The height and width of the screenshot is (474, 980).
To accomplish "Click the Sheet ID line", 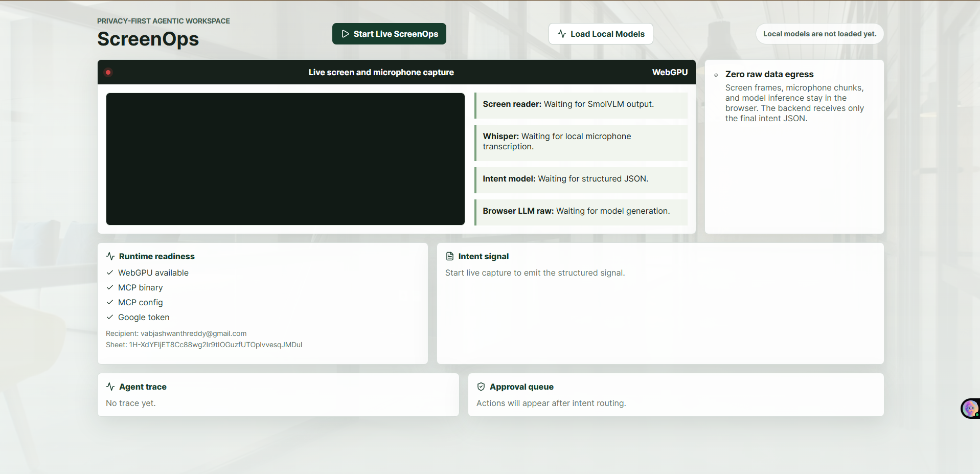I will tap(204, 345).
